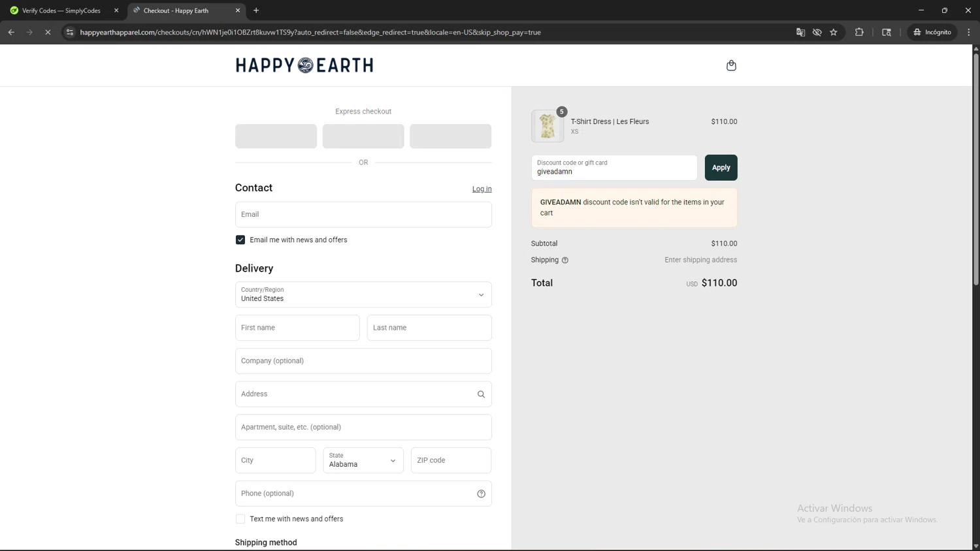The height and width of the screenshot is (551, 980).
Task: Click the T-Shirt Dress | Les Fleurs title
Action: (610, 122)
